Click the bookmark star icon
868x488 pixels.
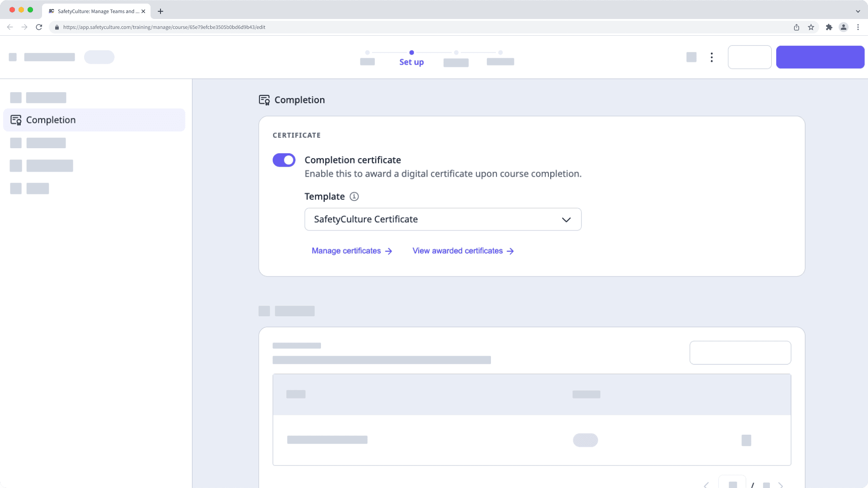pos(810,27)
